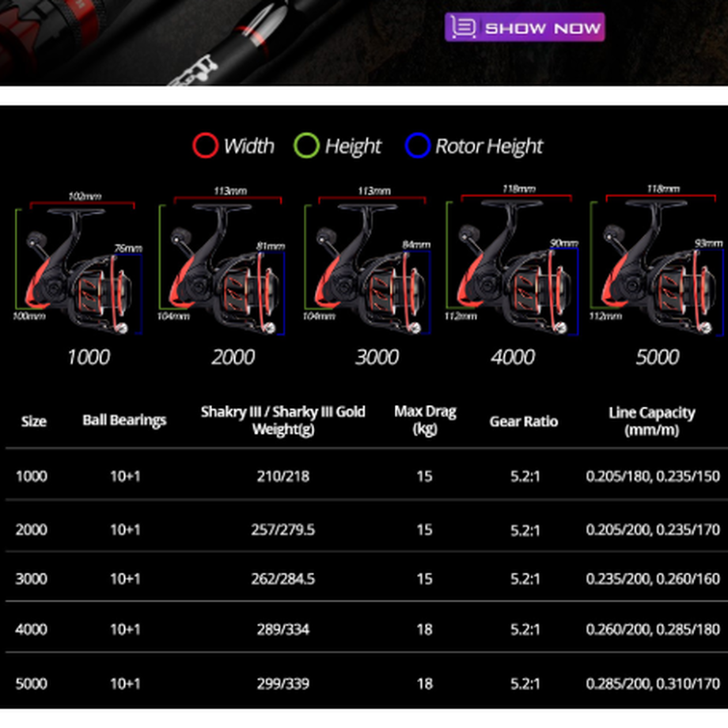Click the 5000 size cell in the table
The height and width of the screenshot is (728, 728).
[x=32, y=684]
